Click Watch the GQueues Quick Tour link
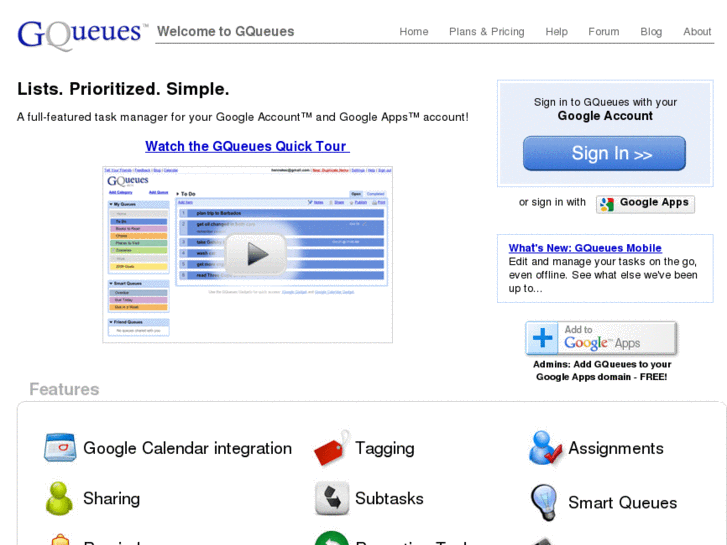This screenshot has width=727, height=545. pos(247,146)
